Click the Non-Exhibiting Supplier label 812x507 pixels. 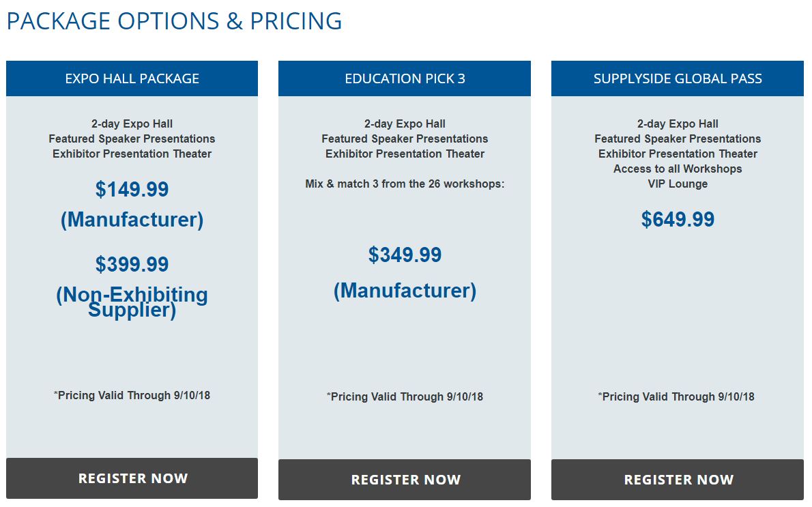coord(132,302)
